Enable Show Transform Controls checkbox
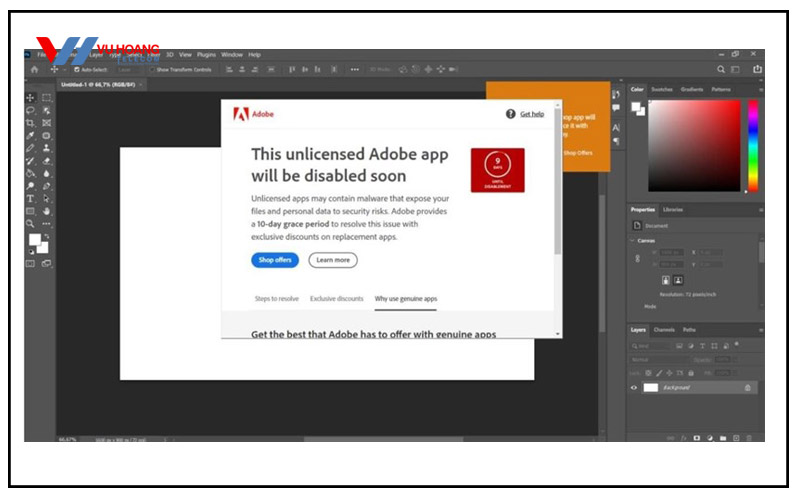 [152, 69]
